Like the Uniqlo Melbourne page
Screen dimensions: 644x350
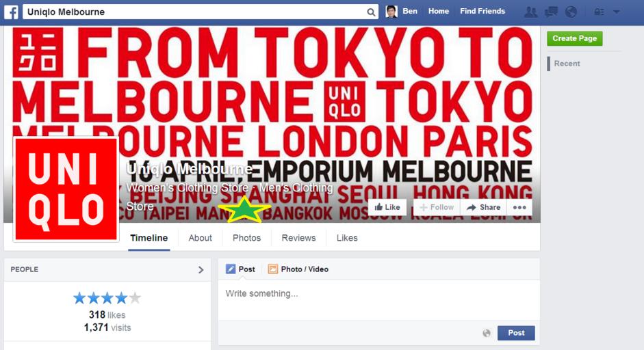click(x=387, y=207)
